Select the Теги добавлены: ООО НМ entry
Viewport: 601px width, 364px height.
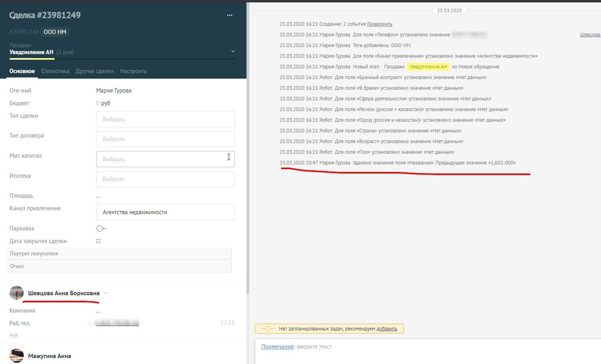point(345,45)
